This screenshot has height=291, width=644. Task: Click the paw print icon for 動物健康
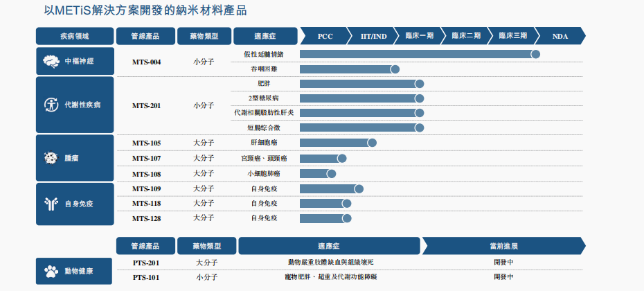pos(51,270)
